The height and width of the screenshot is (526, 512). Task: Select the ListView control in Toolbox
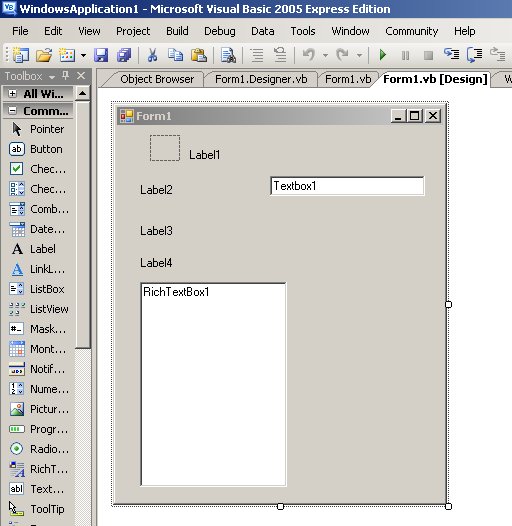click(x=38, y=309)
